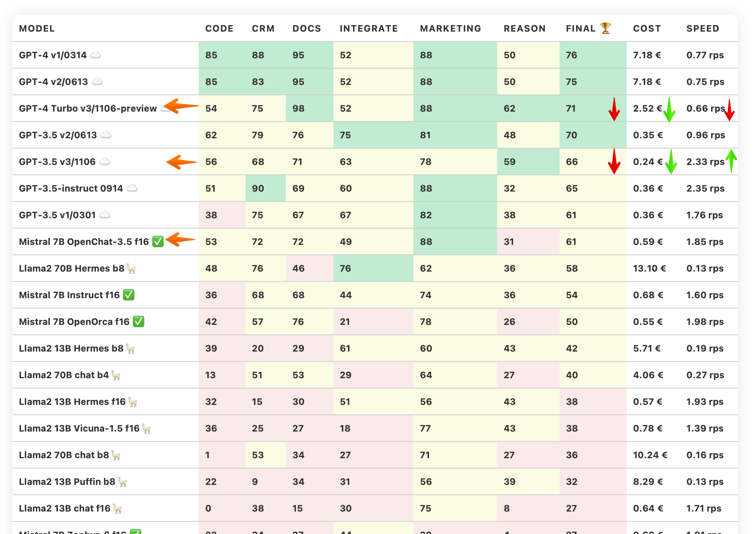Click the INTEGRATE column header
Viewport: 756px width, 534px height.
pos(369,29)
